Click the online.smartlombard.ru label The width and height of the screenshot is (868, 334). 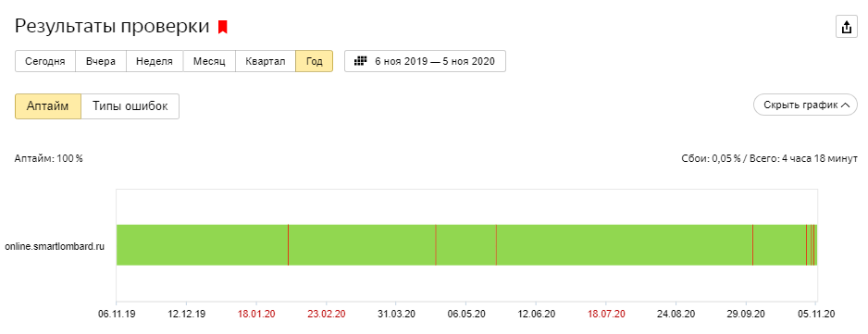[55, 245]
